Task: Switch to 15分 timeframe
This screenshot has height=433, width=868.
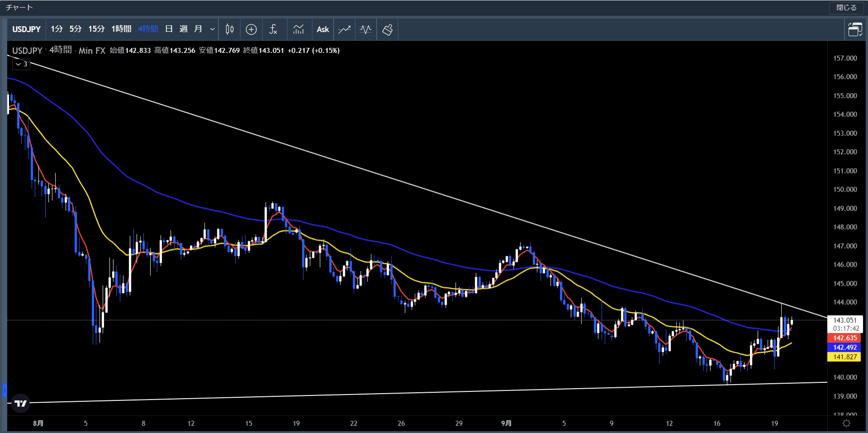Action: click(96, 29)
